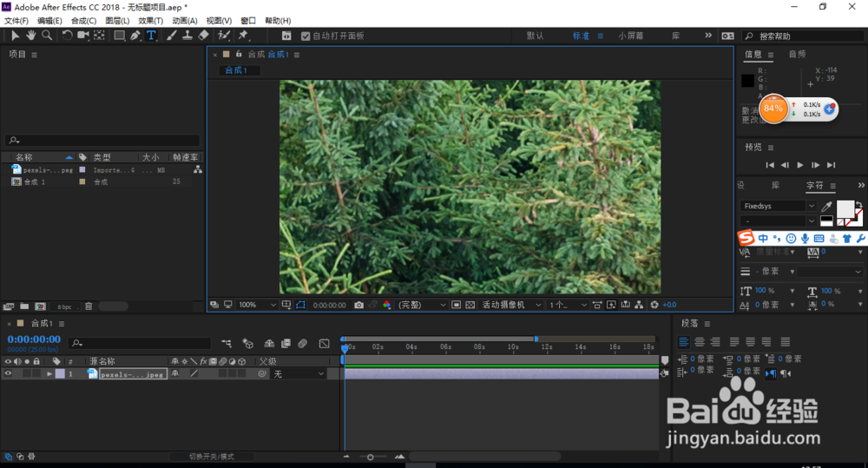Select the Brush tool
The width and height of the screenshot is (868, 468).
tap(172, 36)
